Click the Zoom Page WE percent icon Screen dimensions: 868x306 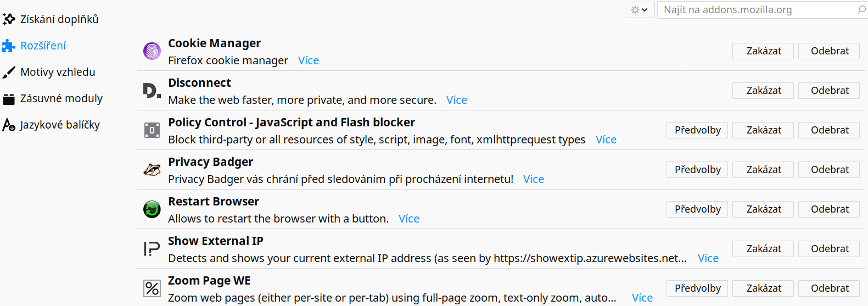click(152, 288)
